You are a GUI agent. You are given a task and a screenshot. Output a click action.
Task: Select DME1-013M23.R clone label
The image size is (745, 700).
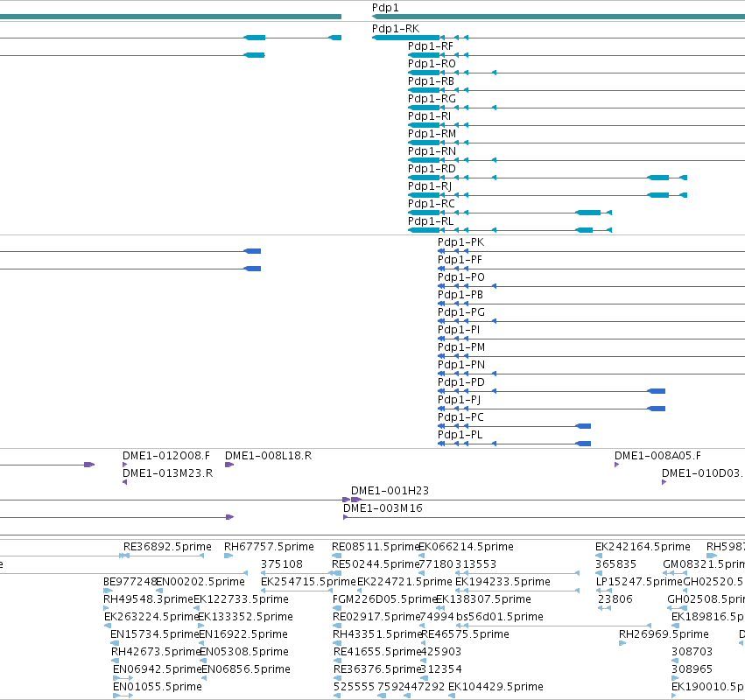(168, 473)
